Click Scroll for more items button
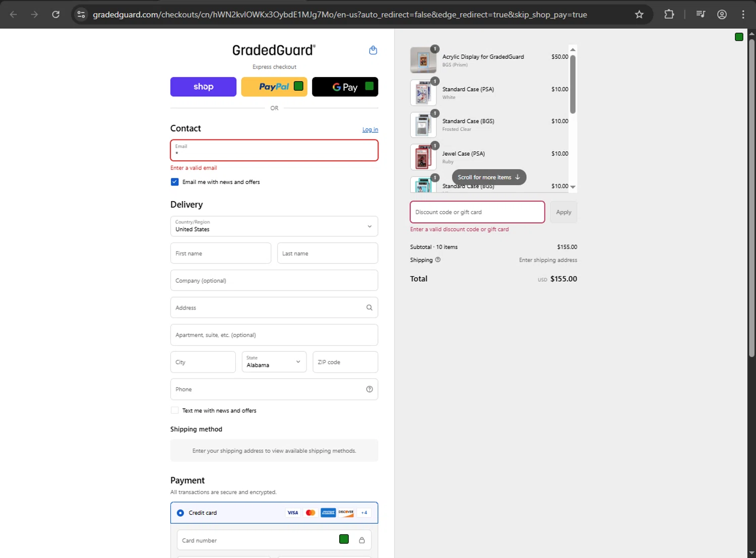The image size is (756, 558). click(x=489, y=177)
